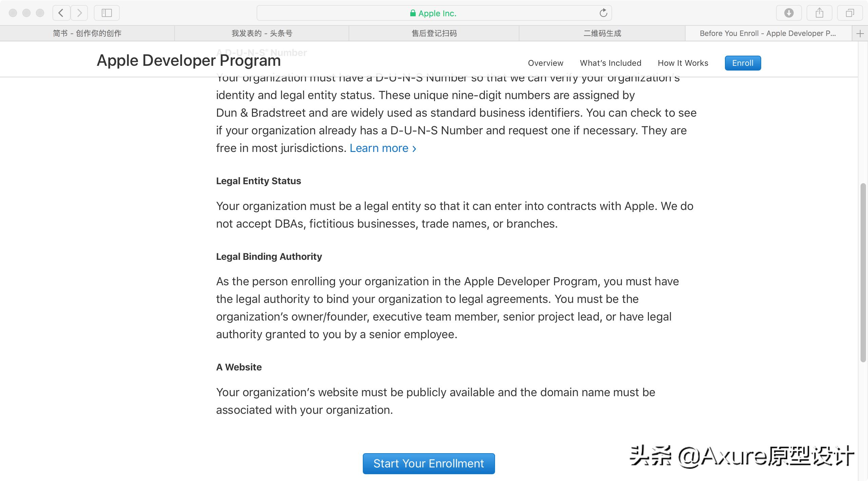Viewport: 868px width, 481px height.
Task: Click Safari's back navigation arrow
Action: click(x=61, y=13)
